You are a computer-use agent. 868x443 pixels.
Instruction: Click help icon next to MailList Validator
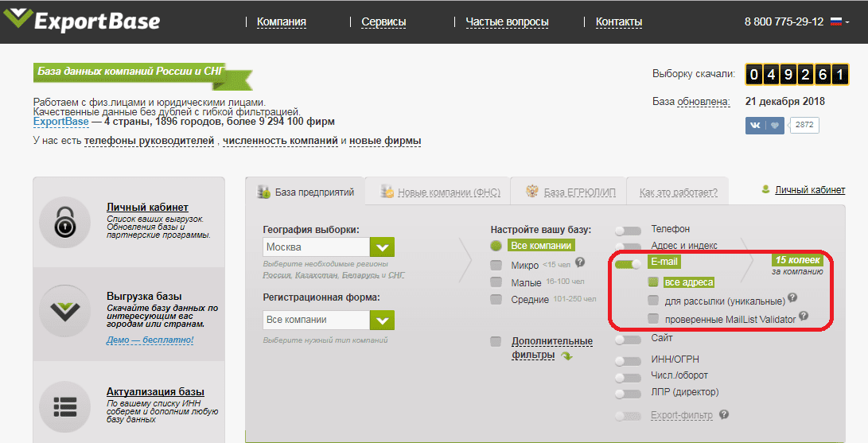point(804,316)
